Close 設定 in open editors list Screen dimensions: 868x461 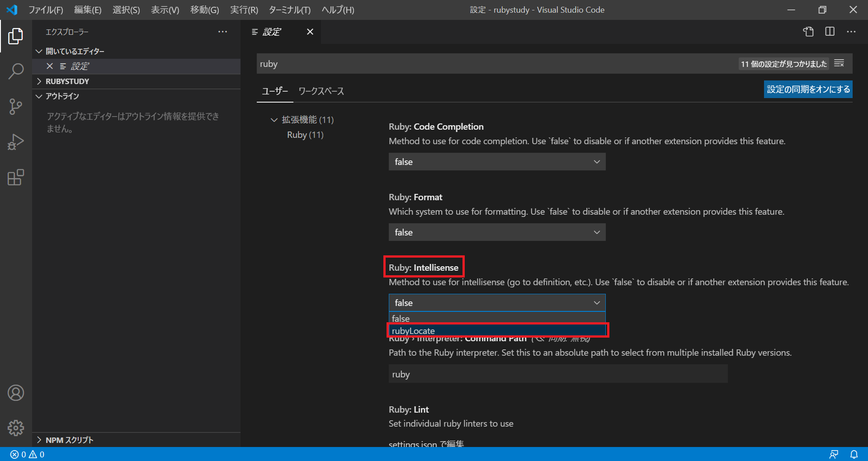pyautogui.click(x=50, y=66)
